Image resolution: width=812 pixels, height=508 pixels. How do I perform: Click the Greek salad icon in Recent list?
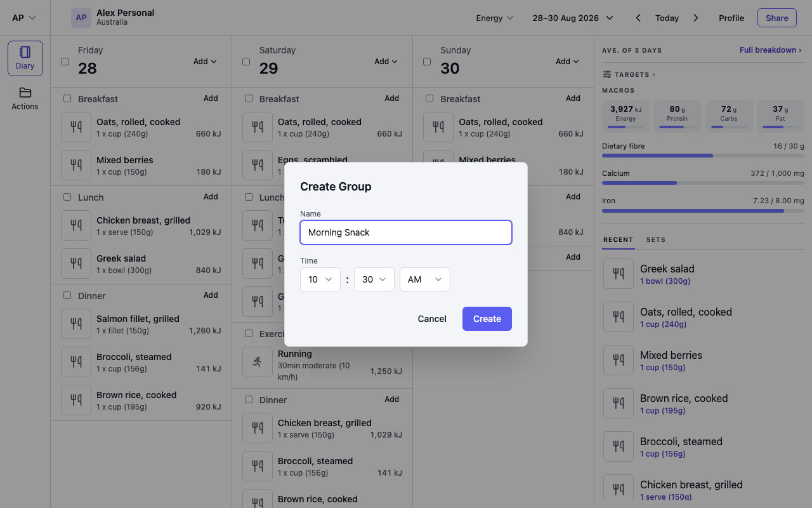(619, 274)
